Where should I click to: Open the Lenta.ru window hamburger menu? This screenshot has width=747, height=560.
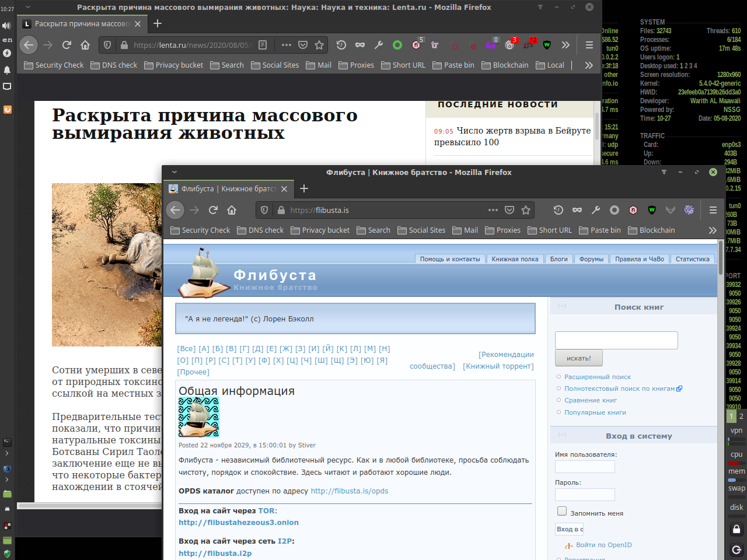[x=589, y=45]
